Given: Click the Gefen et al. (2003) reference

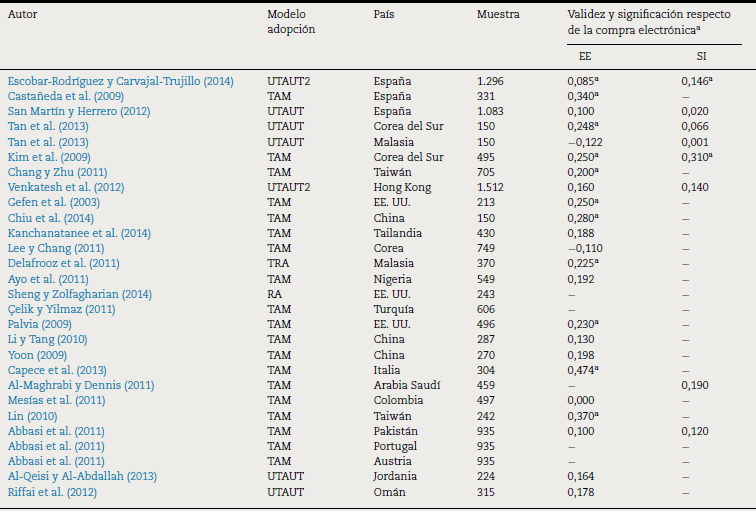Looking at the screenshot, I should [x=52, y=202].
